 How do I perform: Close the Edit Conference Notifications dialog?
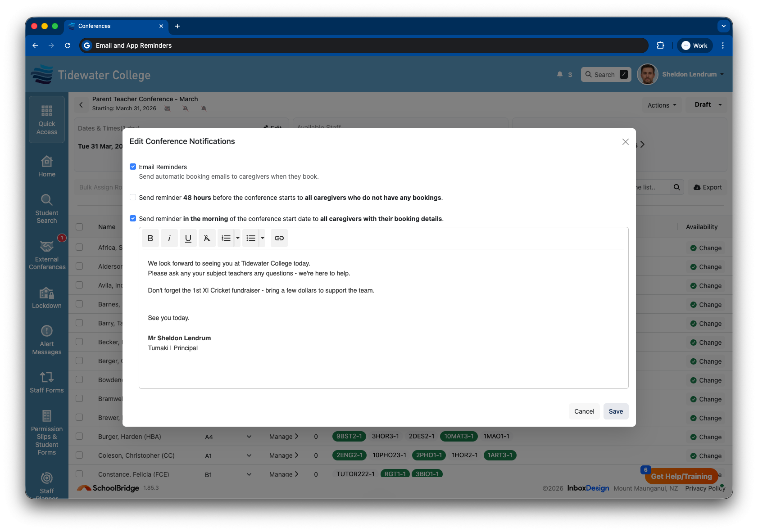[x=625, y=142]
